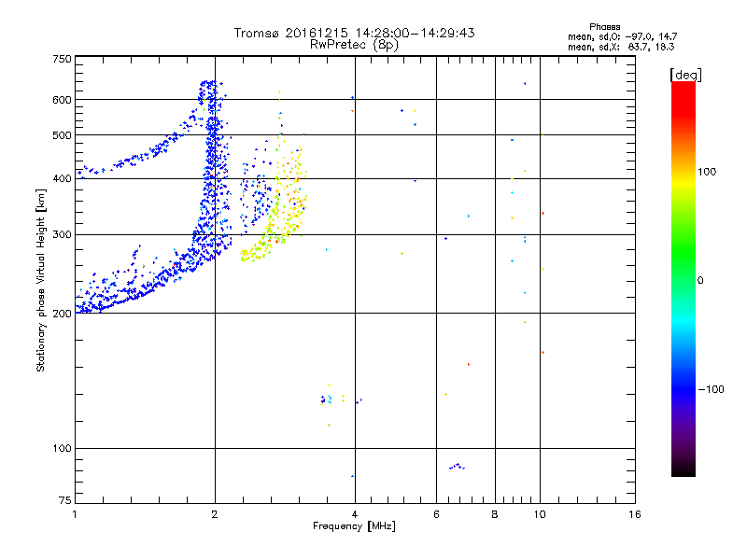This screenshot has width=747, height=560.
Task: Click the '400' y-axis tick label
Action: click(63, 178)
